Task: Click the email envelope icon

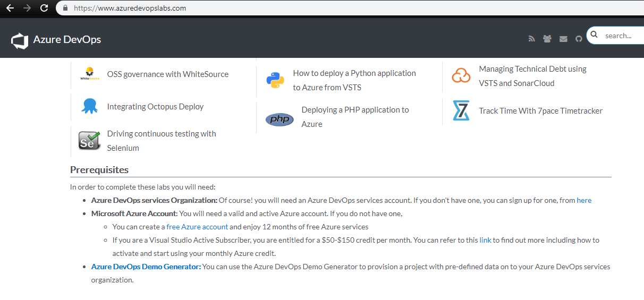Action: coord(563,39)
